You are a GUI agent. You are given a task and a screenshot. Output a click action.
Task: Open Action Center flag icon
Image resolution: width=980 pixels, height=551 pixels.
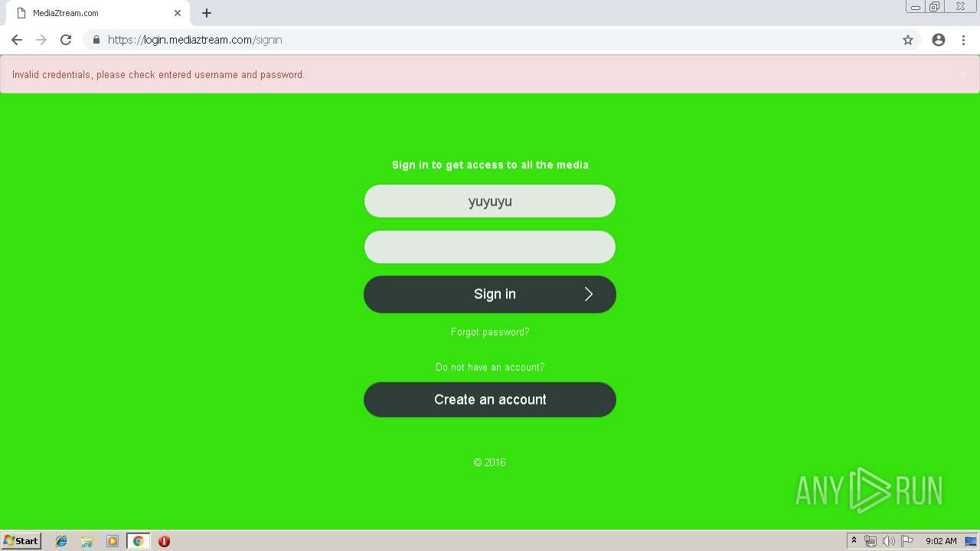coord(907,541)
